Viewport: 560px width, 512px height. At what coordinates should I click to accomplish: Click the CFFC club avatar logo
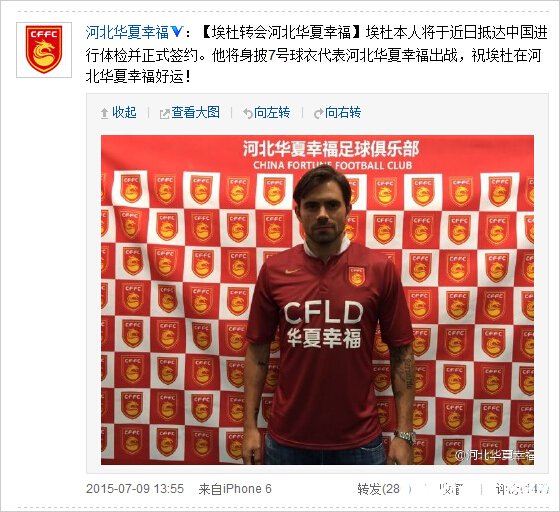pos(44,50)
